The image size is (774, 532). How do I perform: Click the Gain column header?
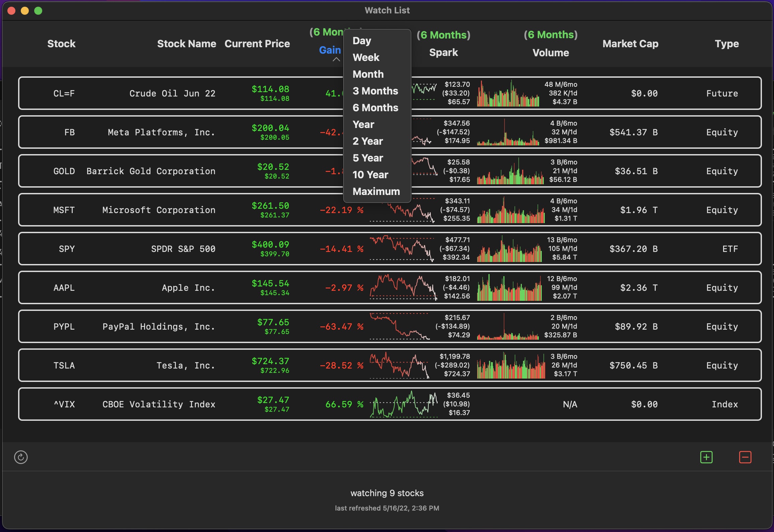coord(330,50)
